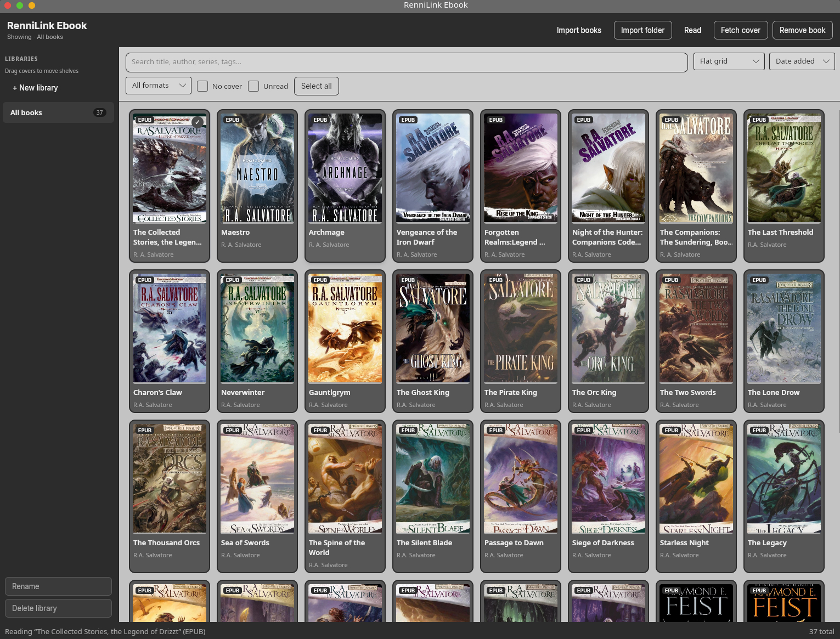
Task: Click the Rename library button
Action: 58,586
